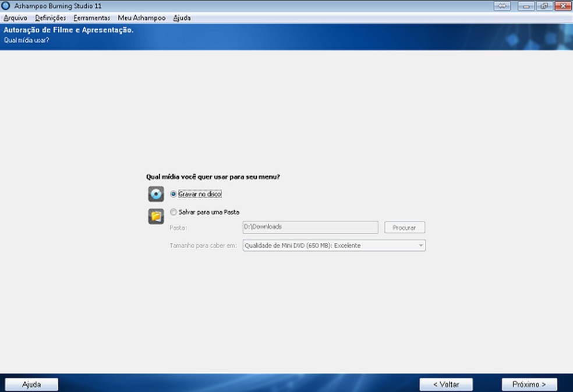Click the Procurar button
The height and width of the screenshot is (392, 573).
405,227
